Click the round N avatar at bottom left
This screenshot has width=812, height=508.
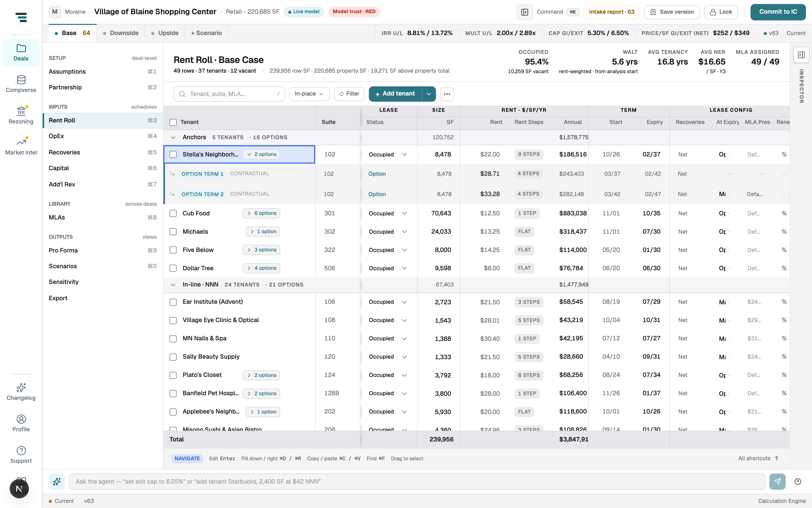pos(19,488)
